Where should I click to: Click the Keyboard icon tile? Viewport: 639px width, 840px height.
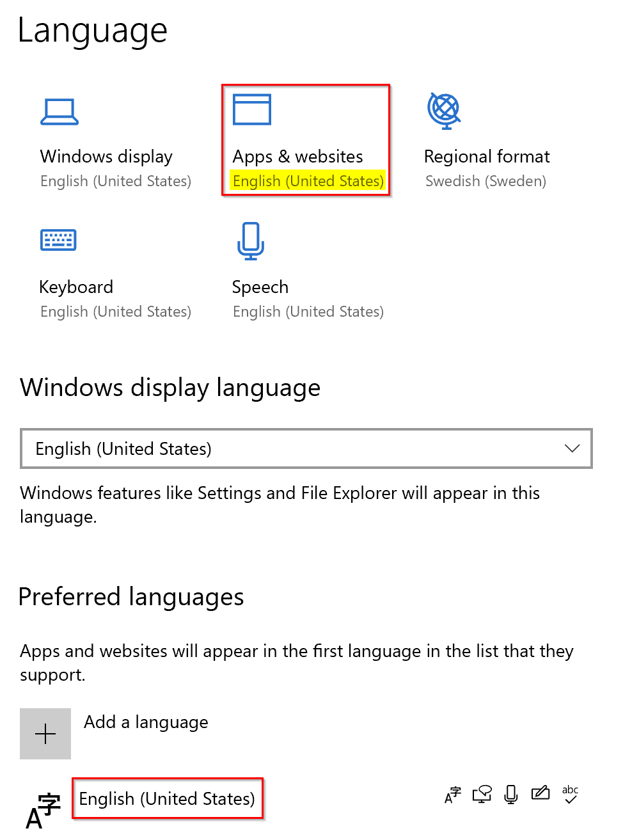(x=58, y=240)
